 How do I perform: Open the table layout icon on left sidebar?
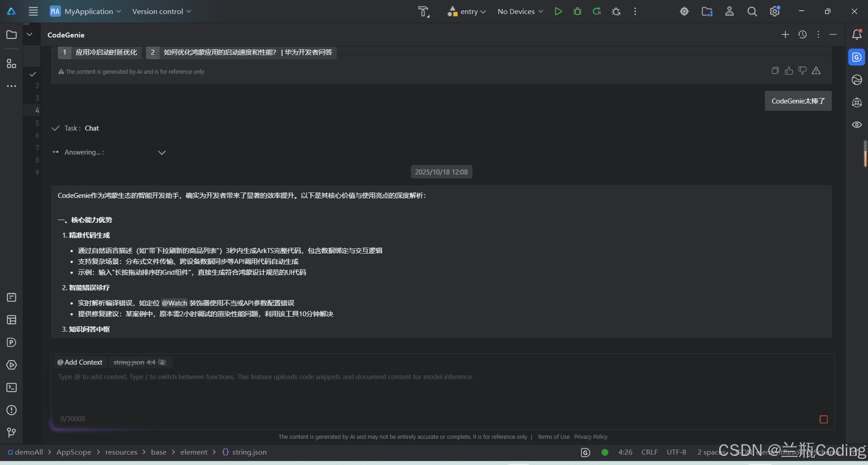12,320
